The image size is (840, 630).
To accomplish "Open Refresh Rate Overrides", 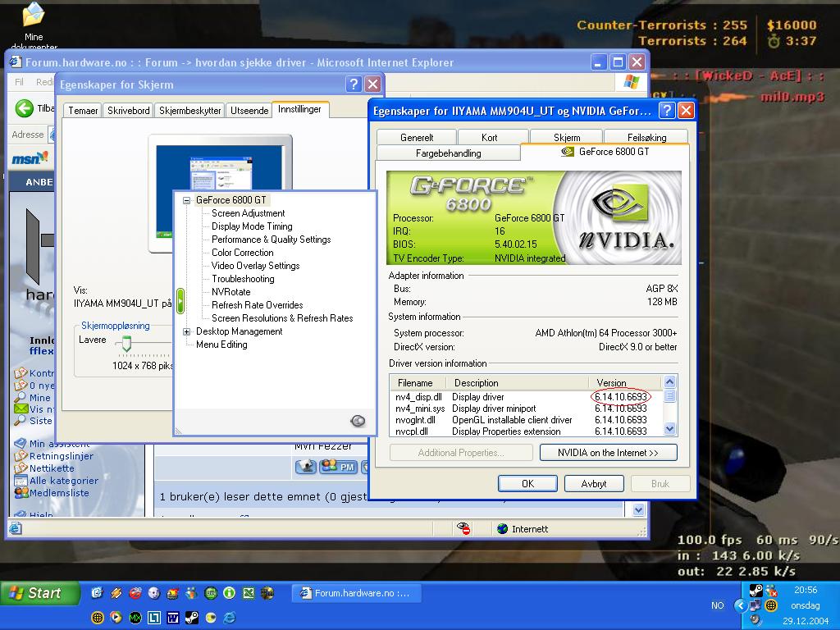I will click(257, 305).
